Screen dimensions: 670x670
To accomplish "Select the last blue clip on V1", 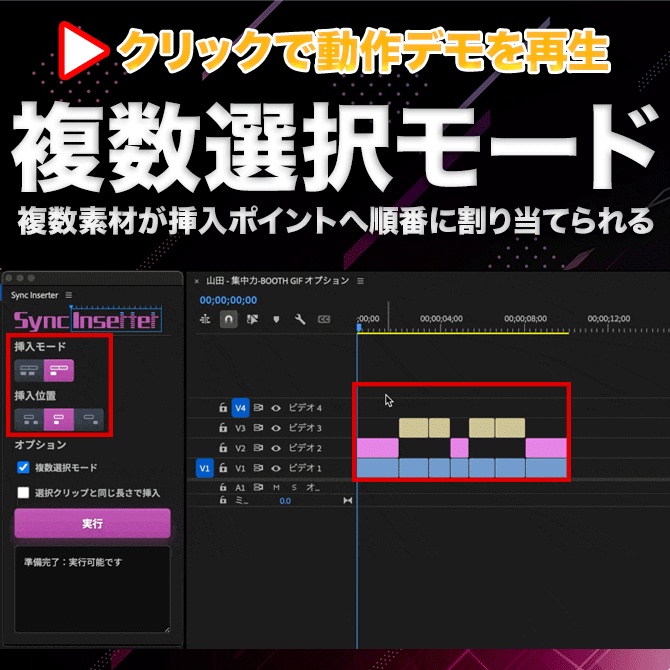I will [546, 468].
